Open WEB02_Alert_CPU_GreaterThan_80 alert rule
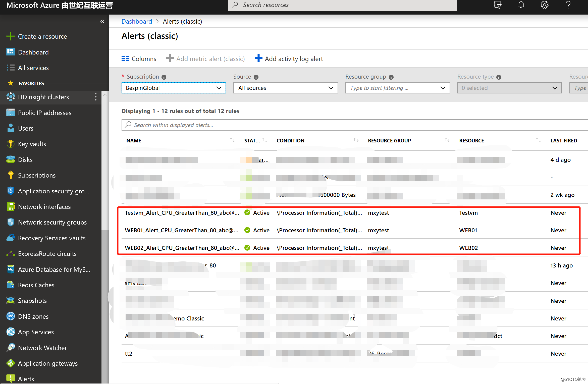This screenshot has height=384, width=588. (182, 248)
